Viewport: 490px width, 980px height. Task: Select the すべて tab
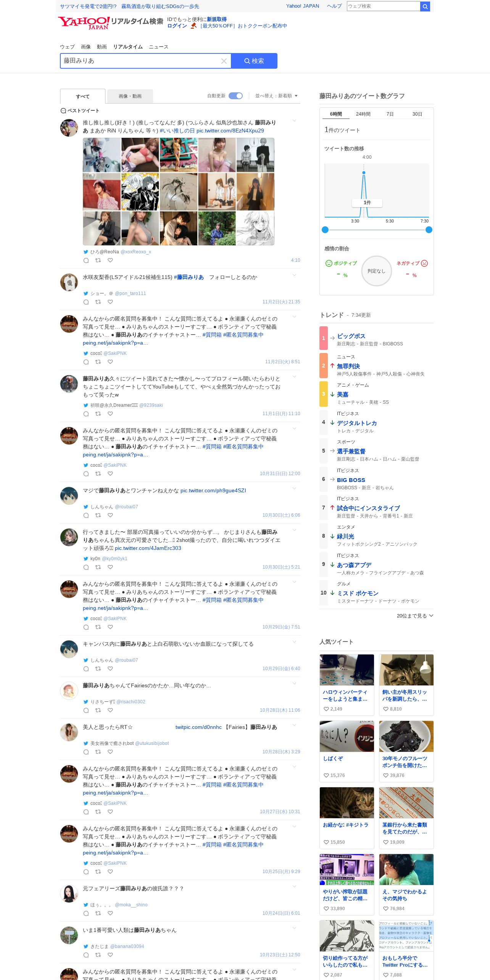(x=83, y=97)
